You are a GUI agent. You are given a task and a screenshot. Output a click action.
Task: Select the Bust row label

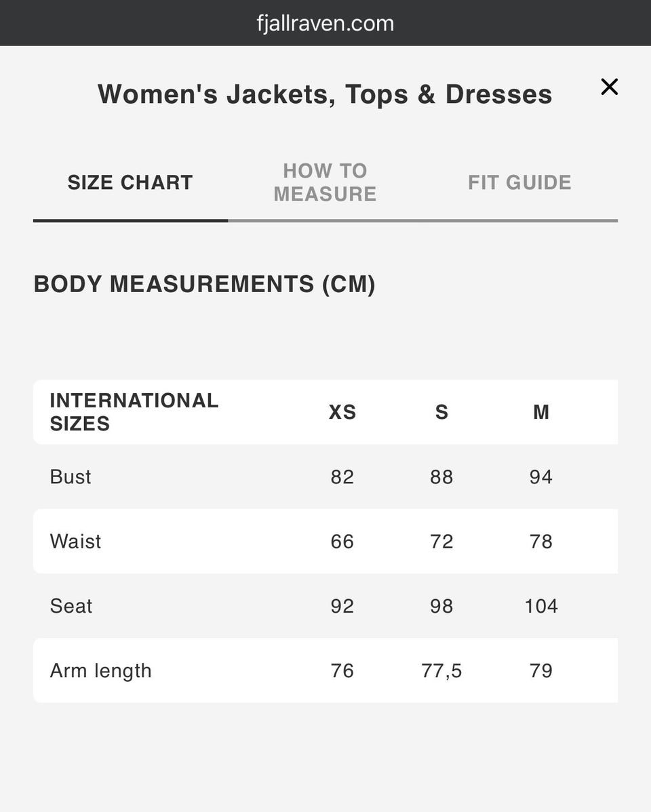71,476
